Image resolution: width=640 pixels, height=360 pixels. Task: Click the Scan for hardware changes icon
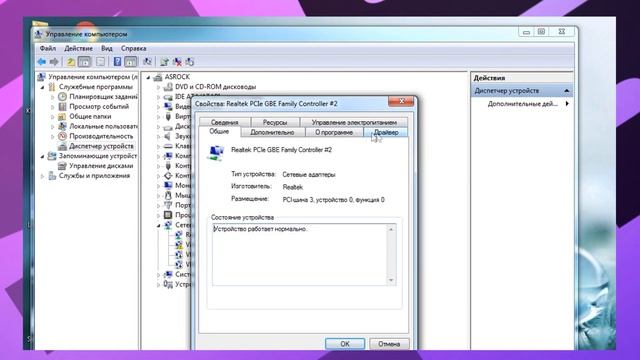(x=147, y=62)
